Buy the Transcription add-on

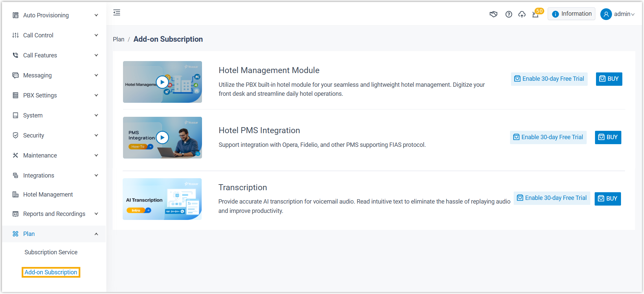pos(607,199)
